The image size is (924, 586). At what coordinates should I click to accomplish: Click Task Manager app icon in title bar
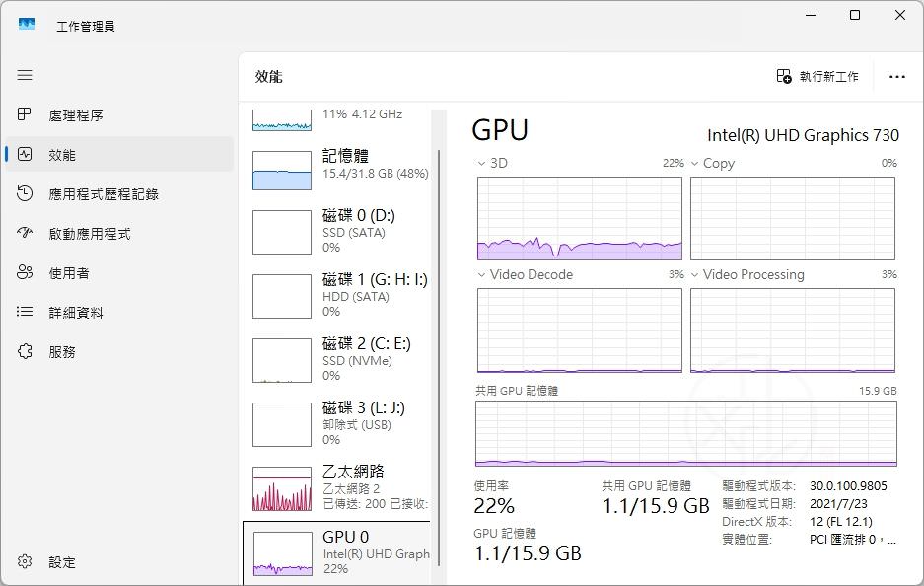(x=27, y=25)
